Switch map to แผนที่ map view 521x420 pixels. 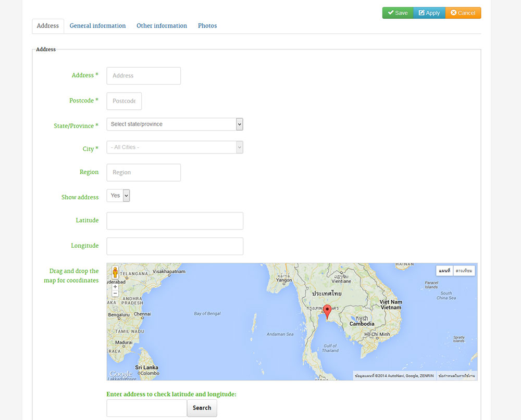click(x=444, y=271)
